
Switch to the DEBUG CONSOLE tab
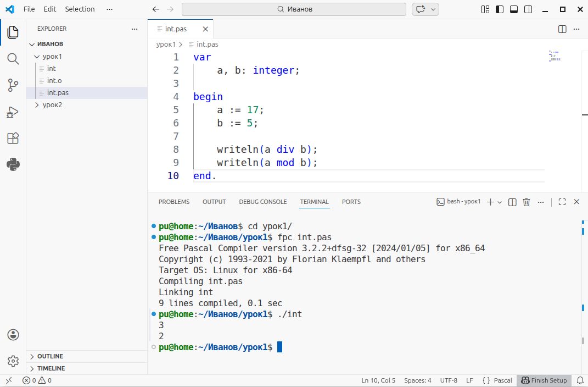pyautogui.click(x=262, y=202)
